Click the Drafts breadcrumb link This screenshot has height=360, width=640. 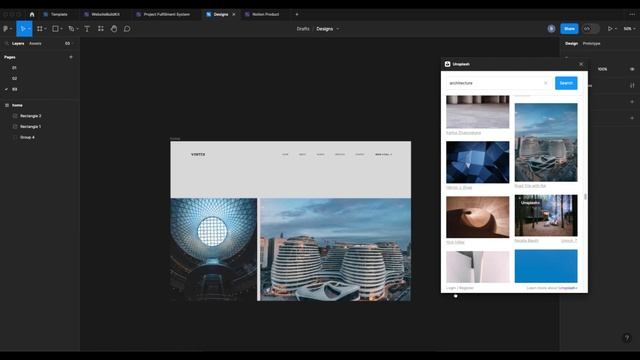[x=303, y=29]
